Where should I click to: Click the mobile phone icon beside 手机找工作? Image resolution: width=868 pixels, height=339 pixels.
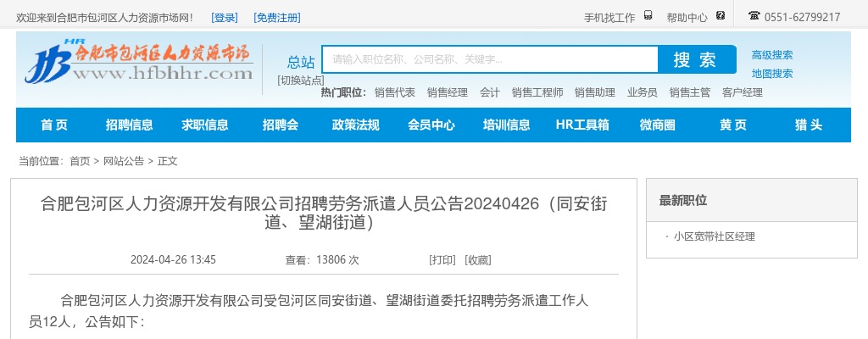[648, 16]
